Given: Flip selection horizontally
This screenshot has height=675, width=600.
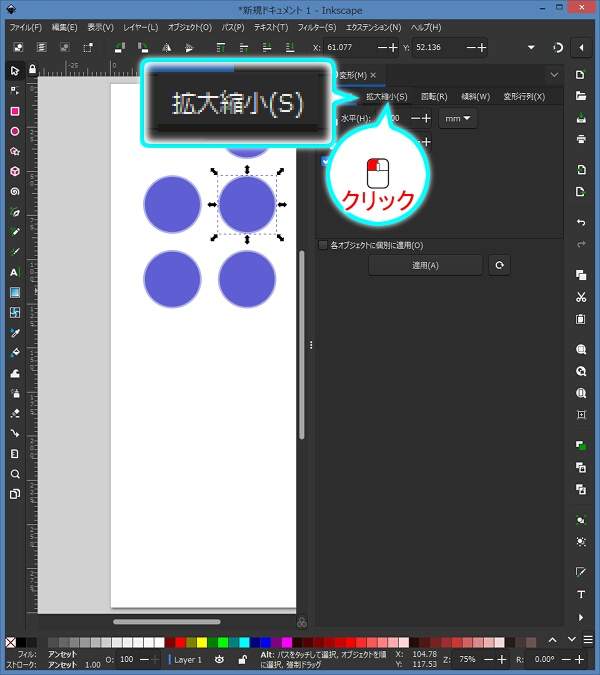Looking at the screenshot, I should (166, 47).
